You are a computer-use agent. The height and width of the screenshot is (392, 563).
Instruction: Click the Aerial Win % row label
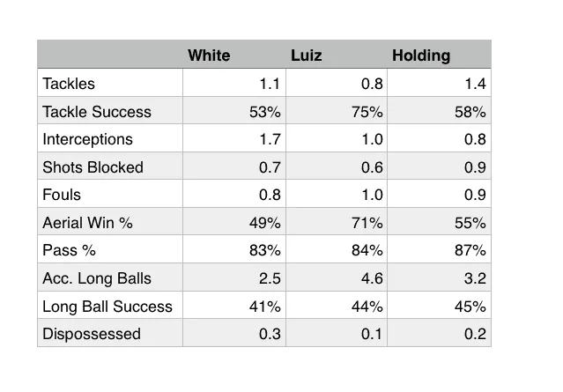coord(88,223)
